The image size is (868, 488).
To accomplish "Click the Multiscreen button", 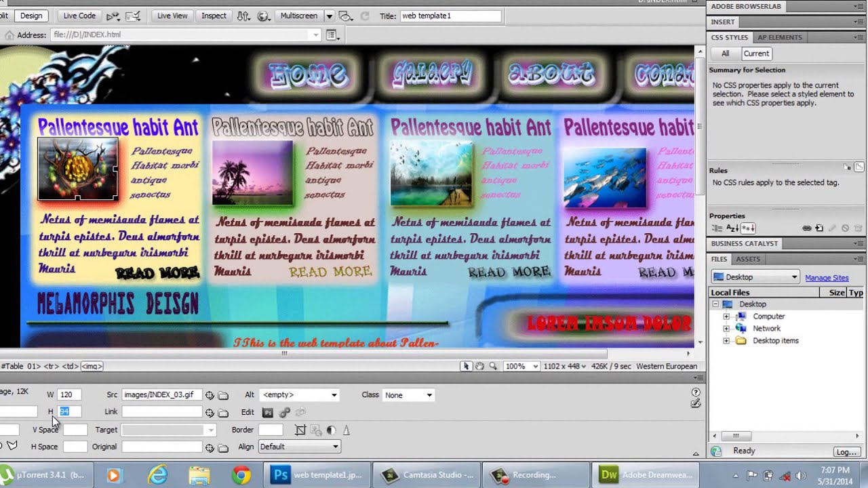I will pos(298,16).
